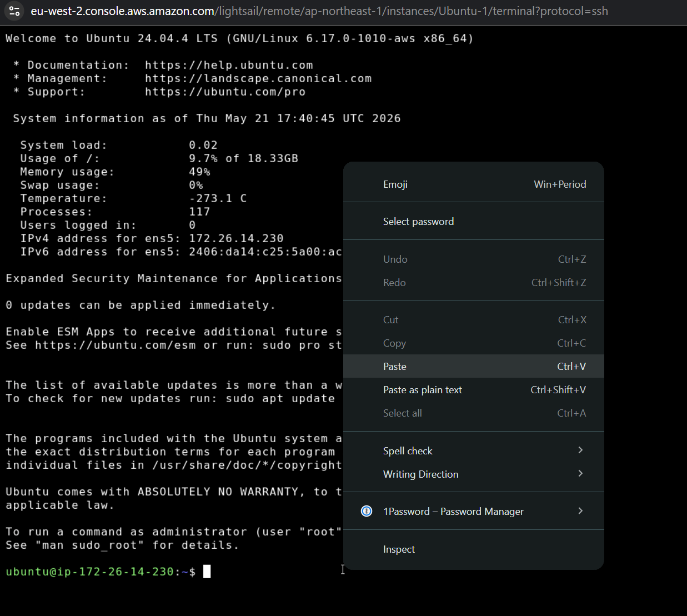Viewport: 687px width, 616px height.
Task: Click the 1Password logo icon in context menu
Action: point(367,511)
